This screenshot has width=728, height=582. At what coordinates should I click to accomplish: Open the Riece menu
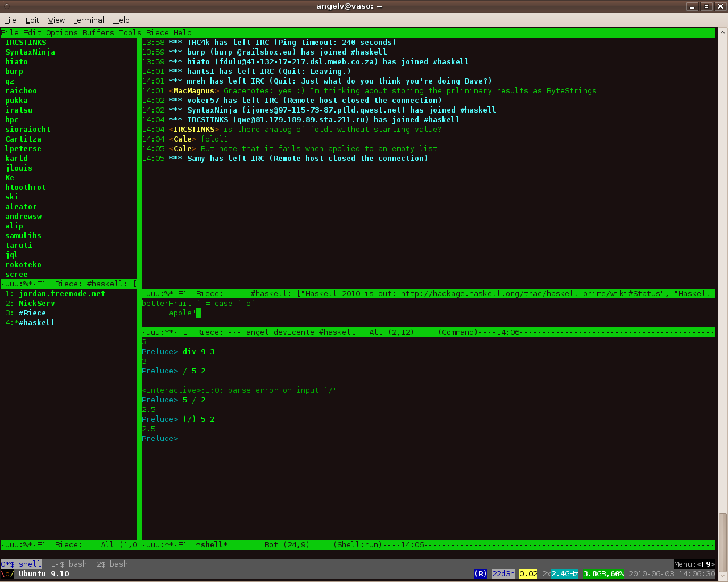pyautogui.click(x=158, y=33)
